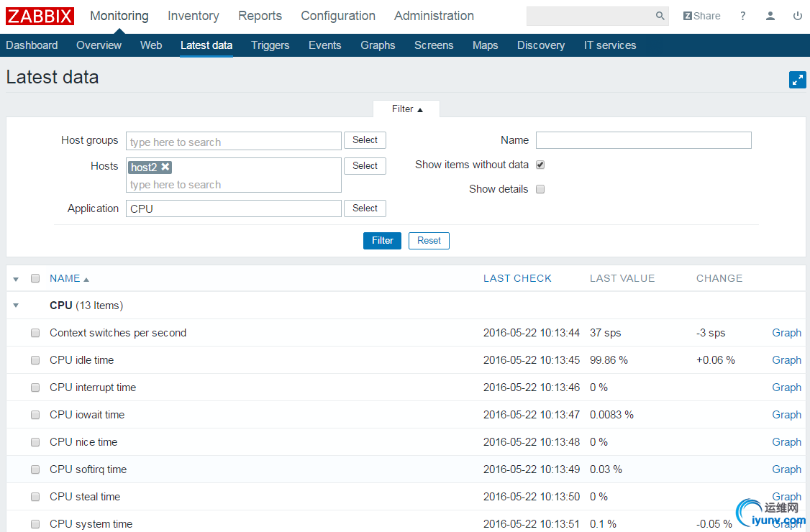Go to Screens submenu

(x=433, y=45)
